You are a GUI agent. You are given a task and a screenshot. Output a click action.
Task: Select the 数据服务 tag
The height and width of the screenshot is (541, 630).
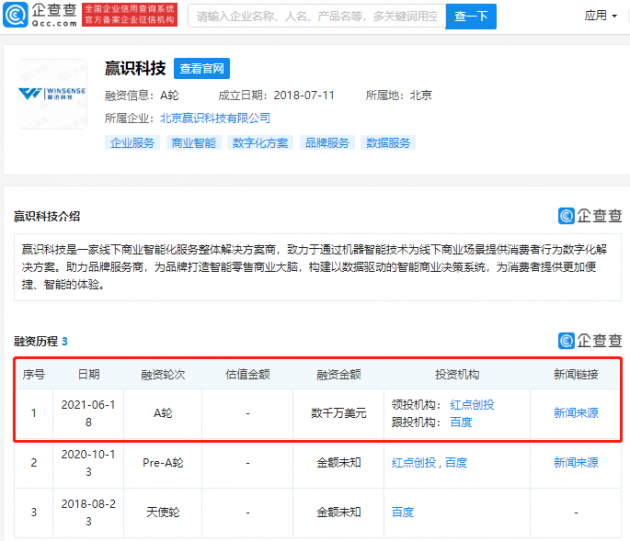388,143
